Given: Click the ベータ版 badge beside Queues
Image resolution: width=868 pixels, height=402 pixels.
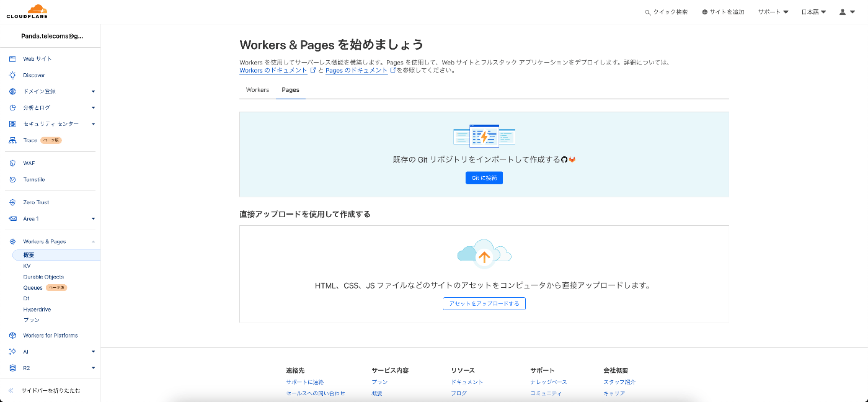Looking at the screenshot, I should click(x=56, y=288).
